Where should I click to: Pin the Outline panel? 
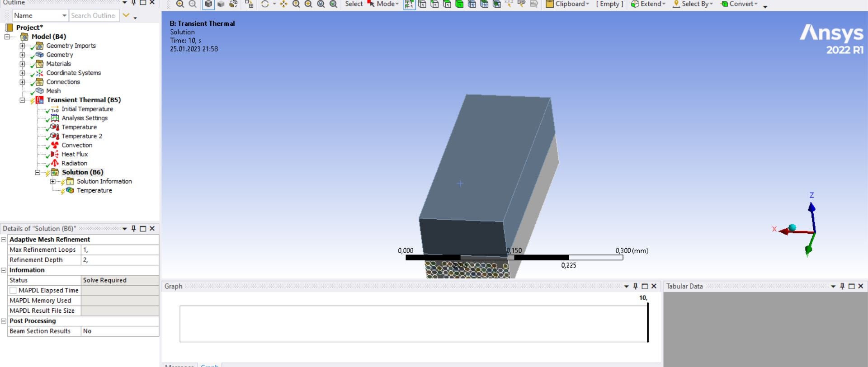click(x=134, y=3)
